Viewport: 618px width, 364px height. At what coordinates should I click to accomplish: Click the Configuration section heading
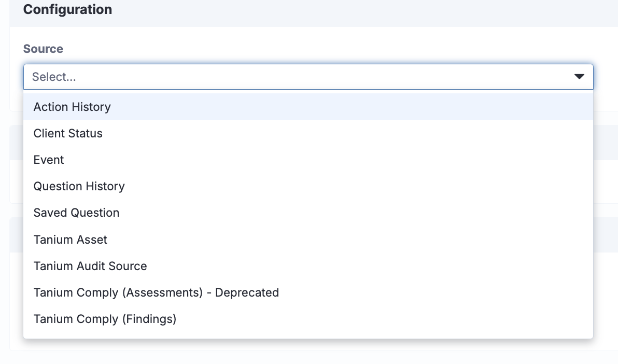(x=67, y=9)
